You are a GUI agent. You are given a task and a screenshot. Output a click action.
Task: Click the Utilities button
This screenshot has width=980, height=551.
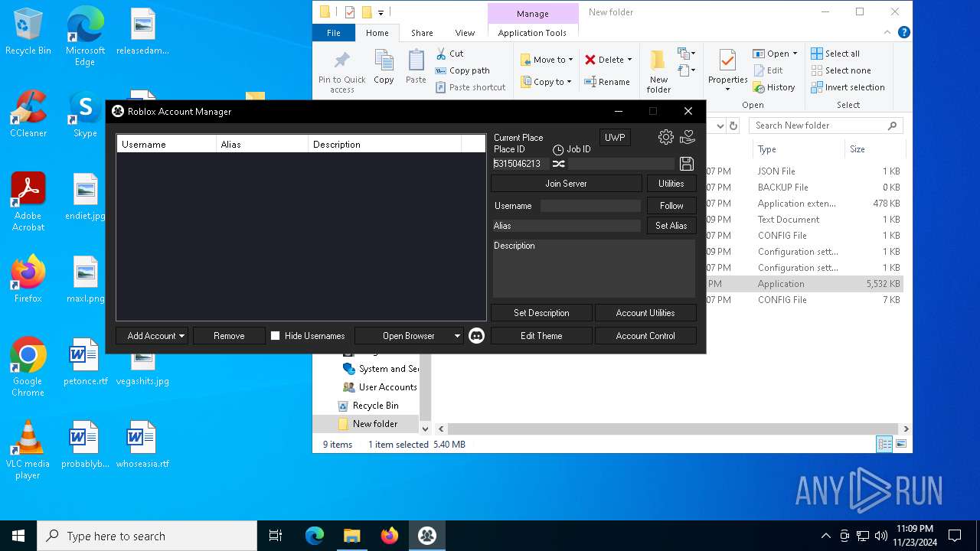click(671, 184)
